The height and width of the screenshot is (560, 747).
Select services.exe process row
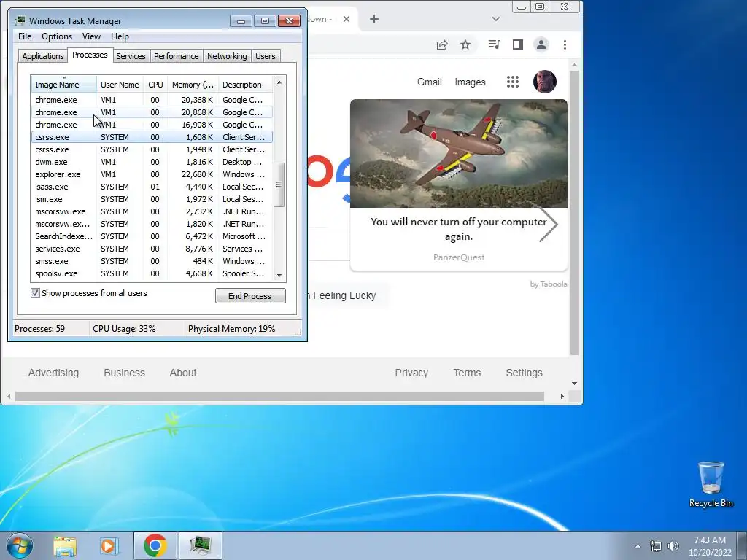152,249
